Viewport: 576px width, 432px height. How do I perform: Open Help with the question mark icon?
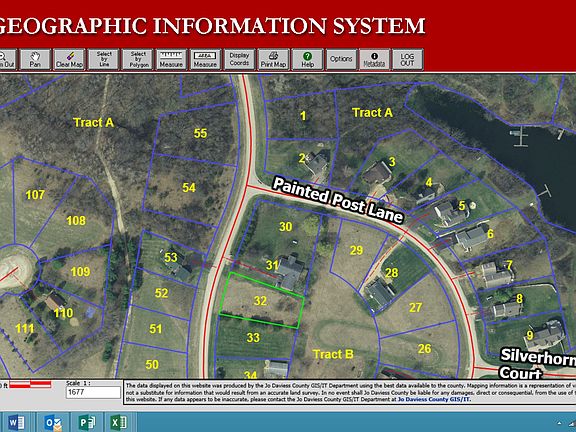307,60
